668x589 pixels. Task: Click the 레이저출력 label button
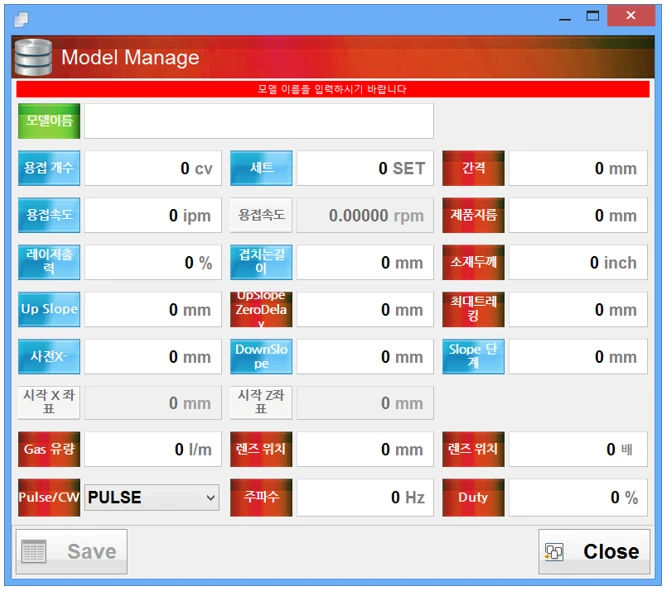(x=49, y=262)
